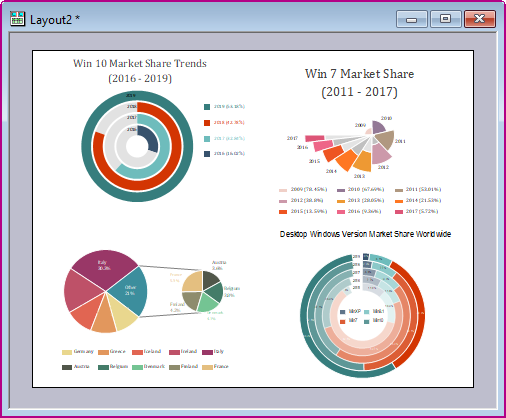Click the Italy legend entry
The width and height of the screenshot is (506, 418).
pos(213,352)
